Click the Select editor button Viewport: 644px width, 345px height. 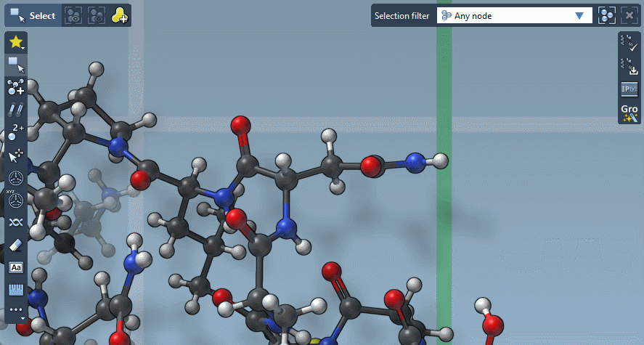[32, 15]
